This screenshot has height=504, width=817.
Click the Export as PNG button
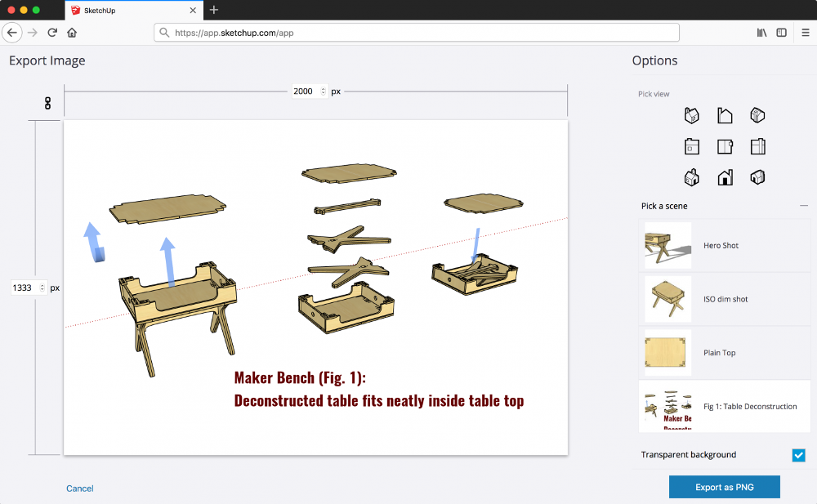[724, 487]
